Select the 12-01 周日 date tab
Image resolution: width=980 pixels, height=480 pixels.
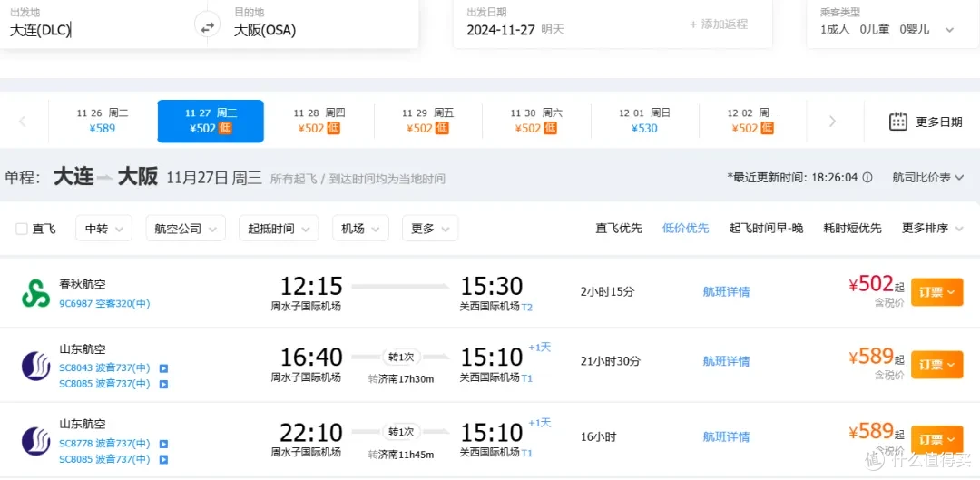[644, 122]
